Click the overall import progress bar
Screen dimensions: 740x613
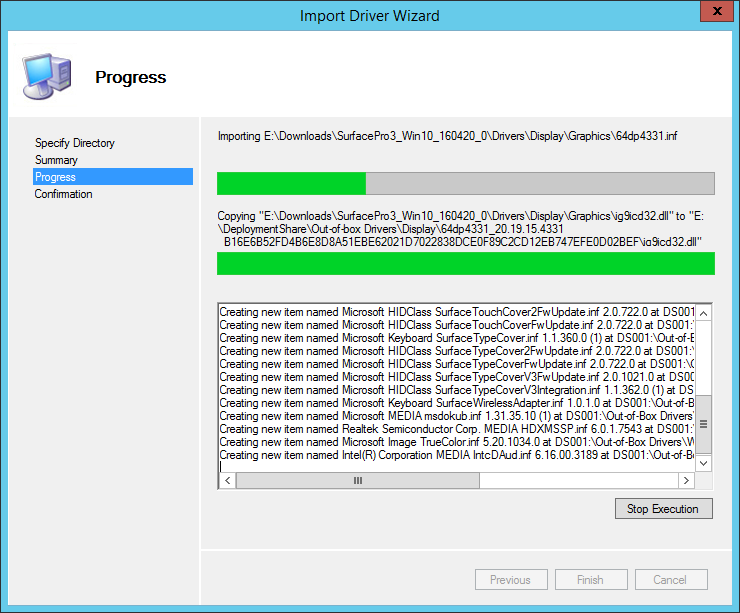465,183
